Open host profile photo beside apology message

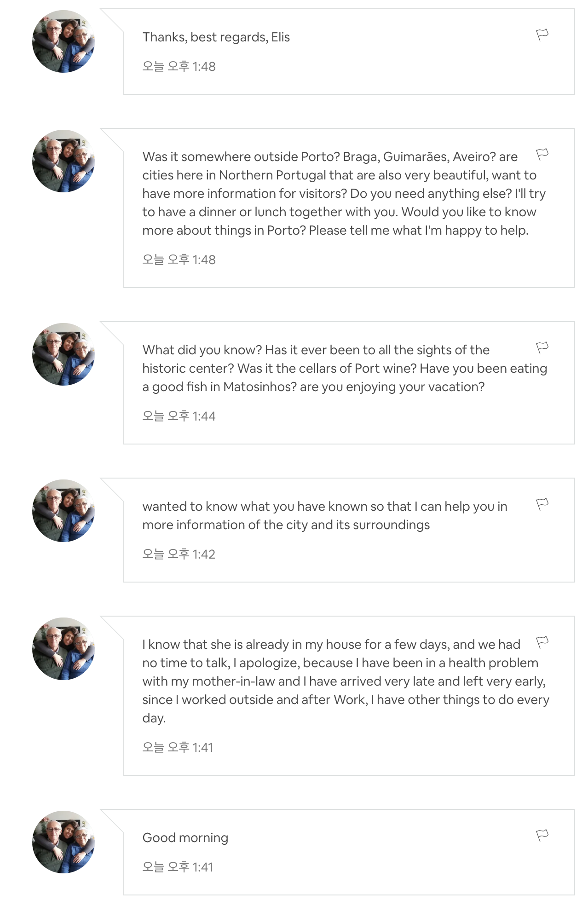[x=63, y=649]
